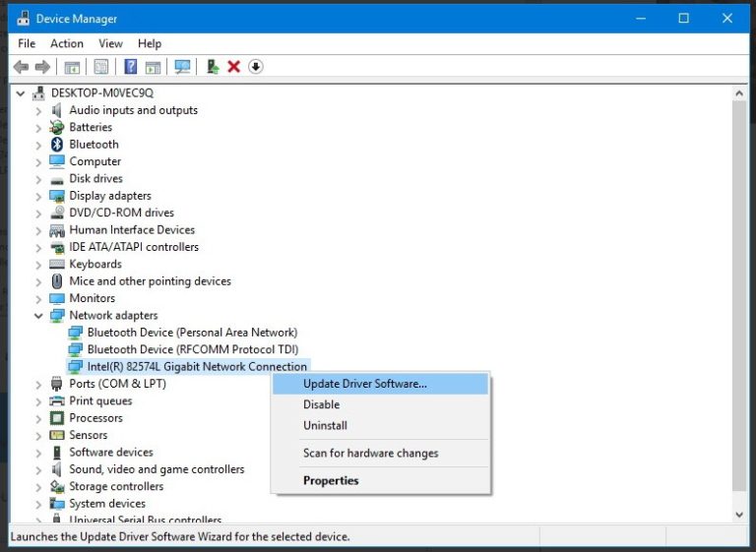Open the Help menu
Image resolution: width=756 pixels, height=552 pixels.
(150, 43)
